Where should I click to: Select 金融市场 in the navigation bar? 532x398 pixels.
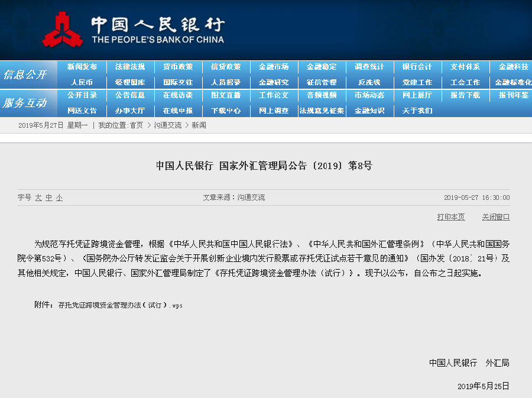(x=274, y=67)
